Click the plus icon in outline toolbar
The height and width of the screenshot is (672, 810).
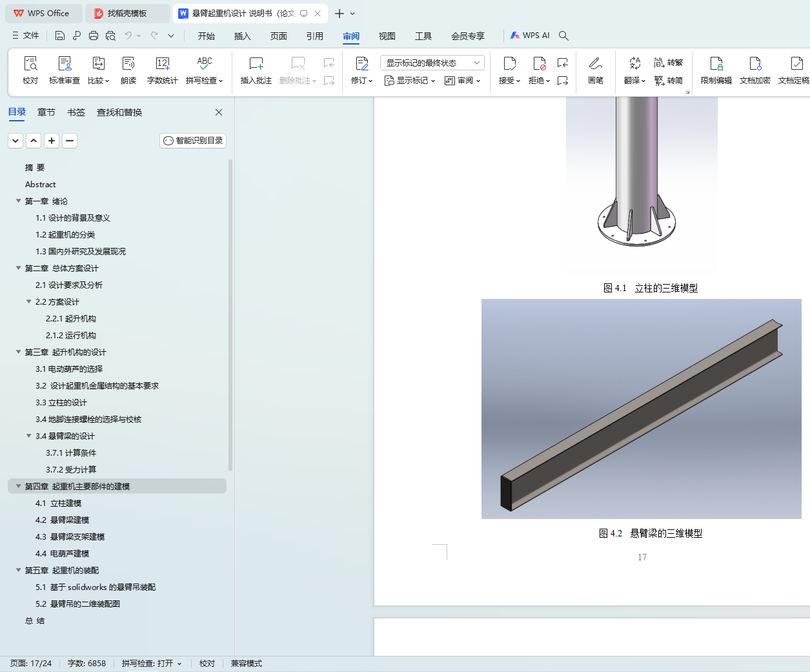click(x=52, y=140)
